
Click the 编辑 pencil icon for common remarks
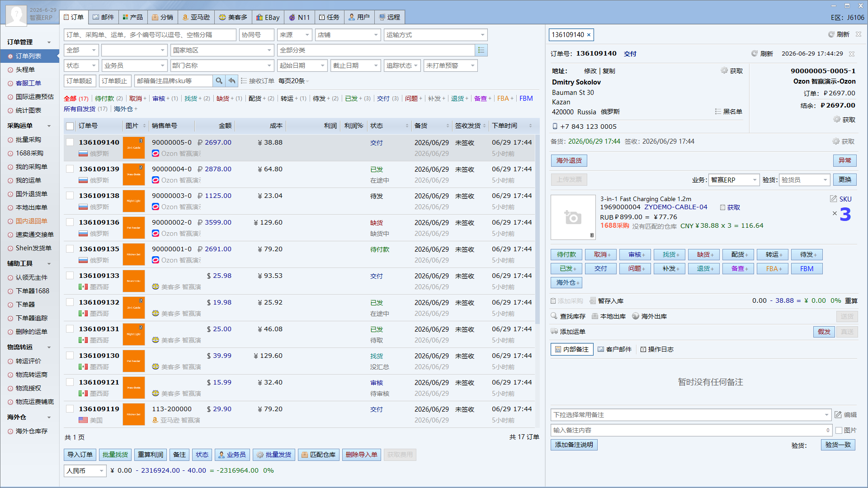click(838, 415)
